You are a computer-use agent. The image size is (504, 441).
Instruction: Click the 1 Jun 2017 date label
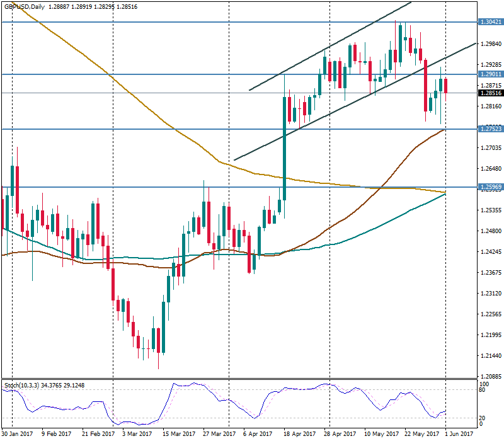[x=458, y=433]
